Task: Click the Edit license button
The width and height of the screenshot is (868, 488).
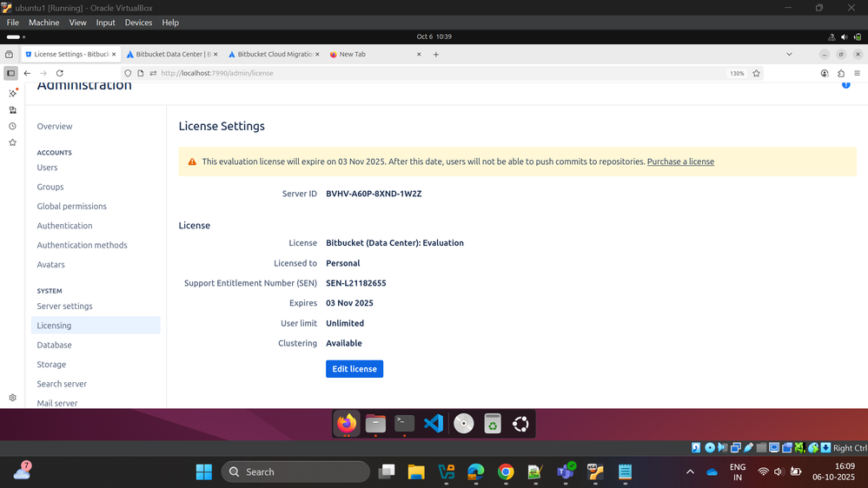Action: [x=354, y=369]
